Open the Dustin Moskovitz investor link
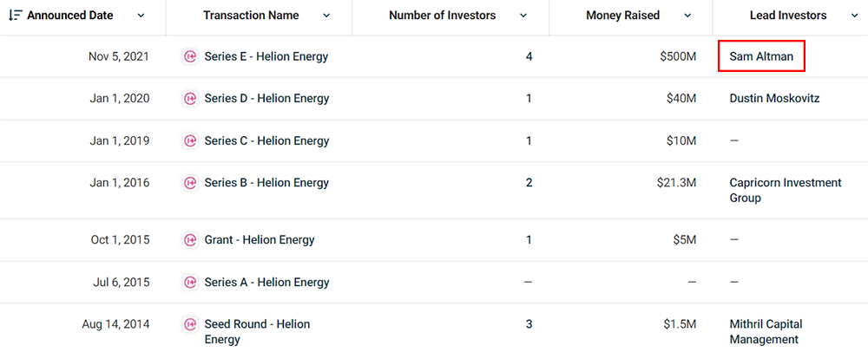Viewport: 868px width, 352px height. coord(774,99)
